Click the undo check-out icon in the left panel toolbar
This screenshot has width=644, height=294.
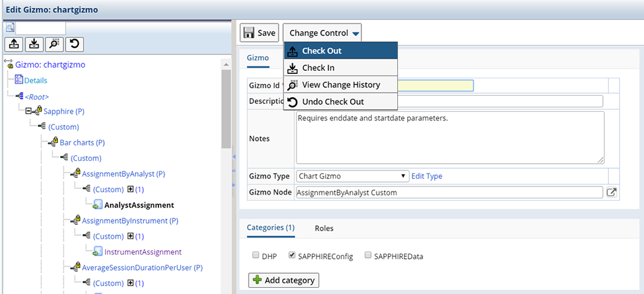pos(75,44)
